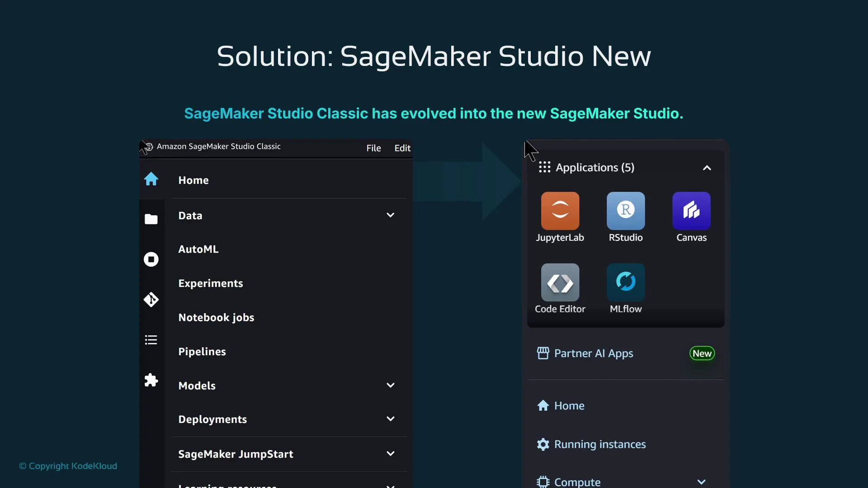
Task: Select the Git icon in the sidebar
Action: [x=151, y=300]
